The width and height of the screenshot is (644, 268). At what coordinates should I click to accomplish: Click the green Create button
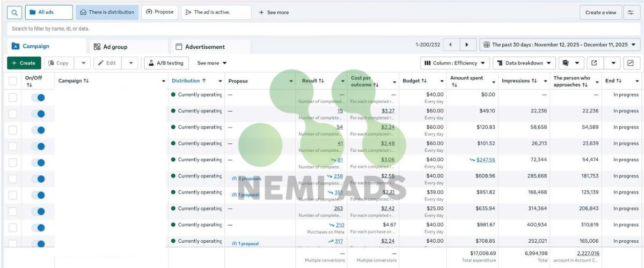pos(24,63)
